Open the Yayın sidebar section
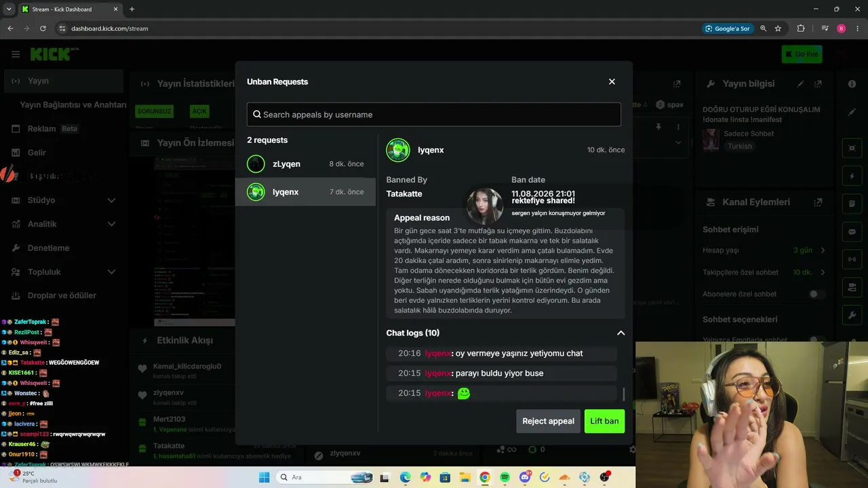Viewport: 868px width, 488px height. pyautogui.click(x=62, y=81)
